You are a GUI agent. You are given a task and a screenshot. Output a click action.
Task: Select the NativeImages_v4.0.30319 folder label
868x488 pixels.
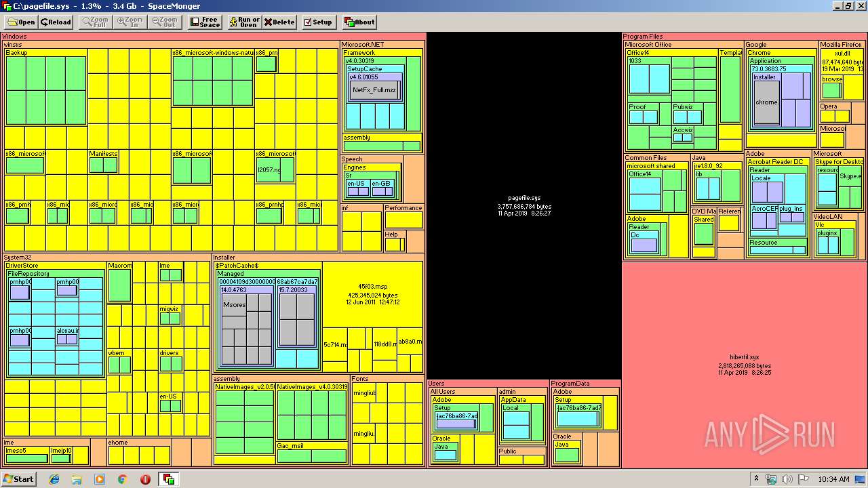(313, 386)
